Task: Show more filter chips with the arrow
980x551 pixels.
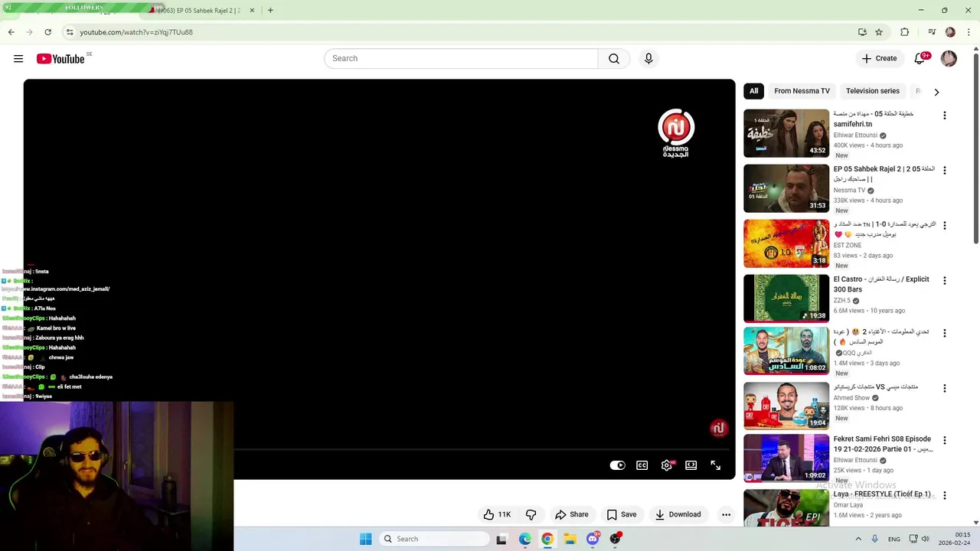Action: pos(936,92)
